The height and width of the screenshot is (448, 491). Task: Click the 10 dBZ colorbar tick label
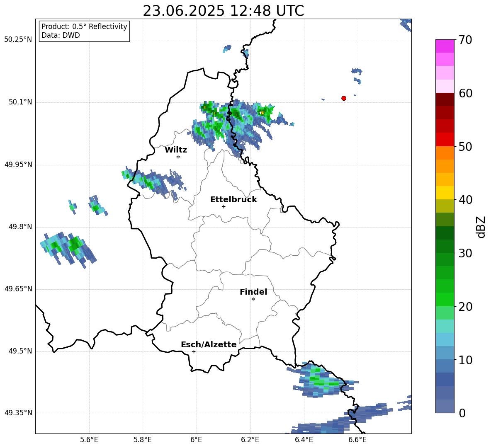pyautogui.click(x=465, y=360)
